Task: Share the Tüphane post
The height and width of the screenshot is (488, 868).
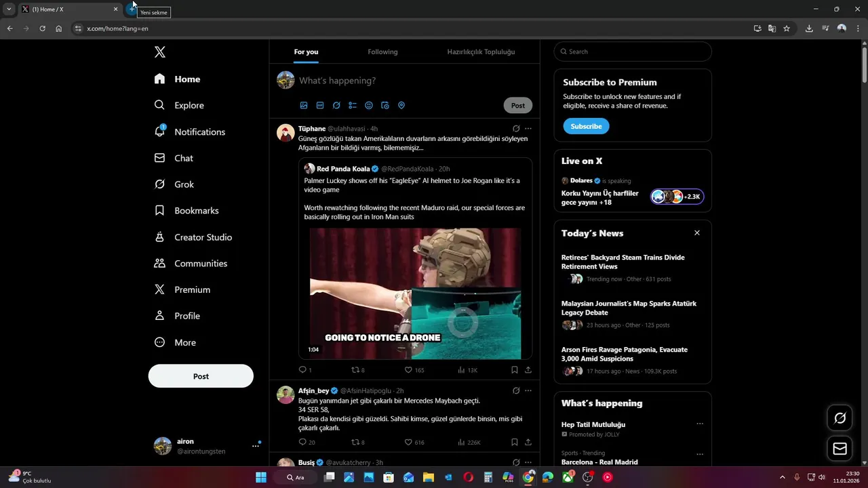Action: tap(528, 370)
